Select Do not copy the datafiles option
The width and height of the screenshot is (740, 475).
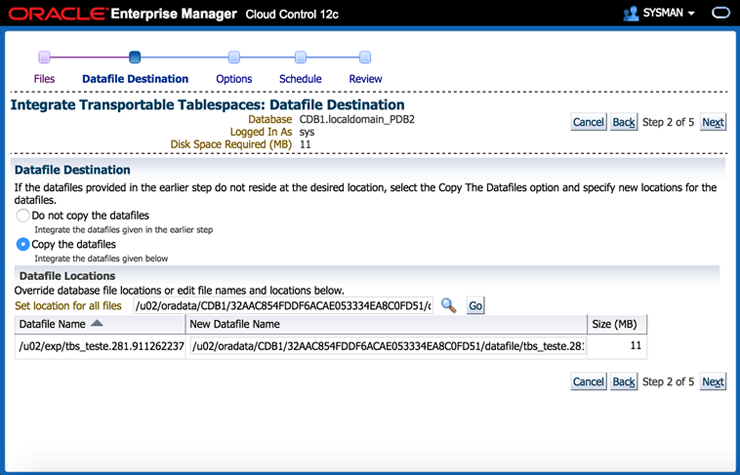(23, 215)
